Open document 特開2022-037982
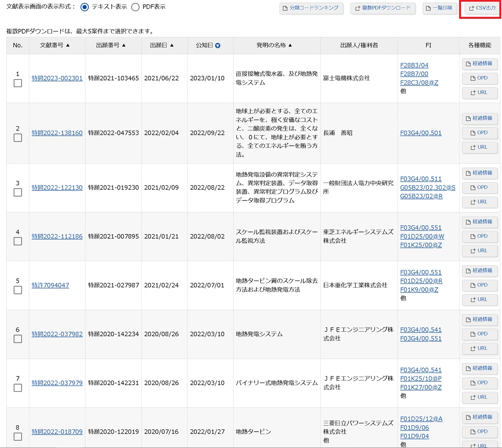The width and height of the screenshot is (502, 448). (x=57, y=334)
